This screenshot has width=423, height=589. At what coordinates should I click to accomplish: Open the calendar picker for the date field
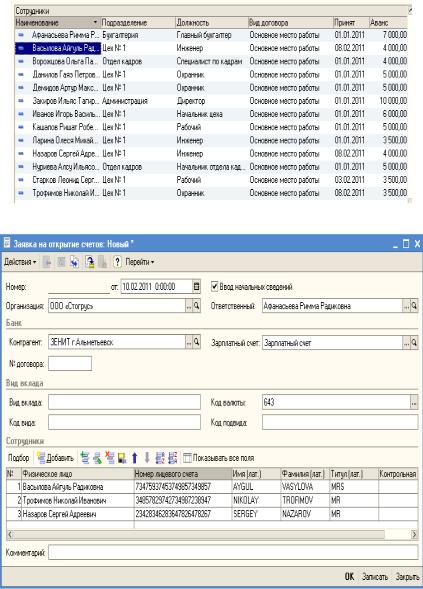[x=196, y=287]
